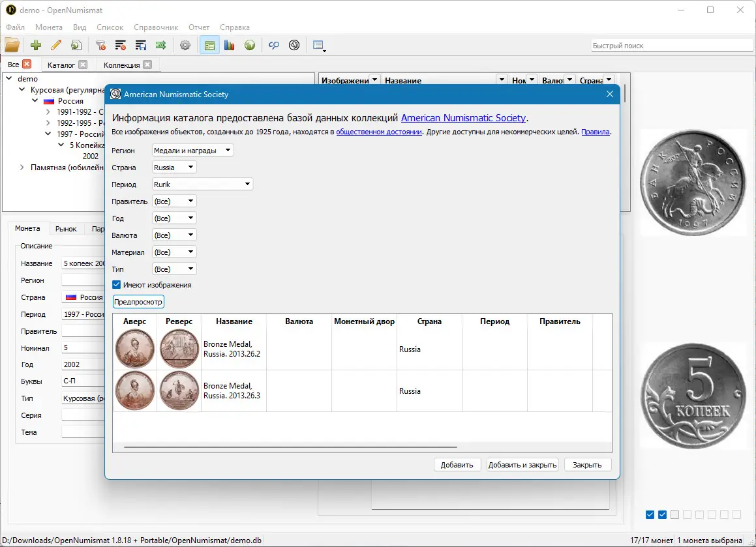The image size is (756, 547).
Task: Click the Добавить button
Action: [457, 465]
